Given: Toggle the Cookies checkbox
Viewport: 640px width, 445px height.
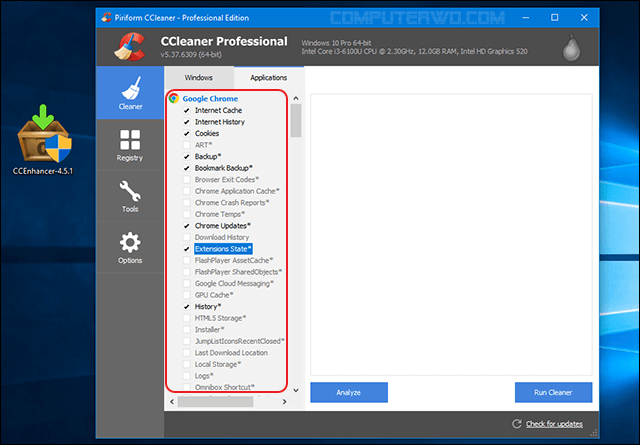Looking at the screenshot, I should click(x=187, y=134).
